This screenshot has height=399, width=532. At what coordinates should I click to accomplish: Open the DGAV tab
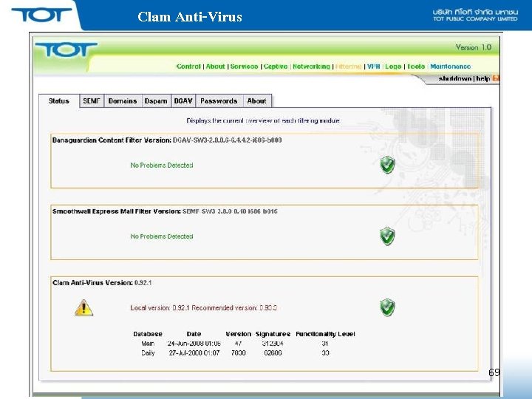coord(183,100)
